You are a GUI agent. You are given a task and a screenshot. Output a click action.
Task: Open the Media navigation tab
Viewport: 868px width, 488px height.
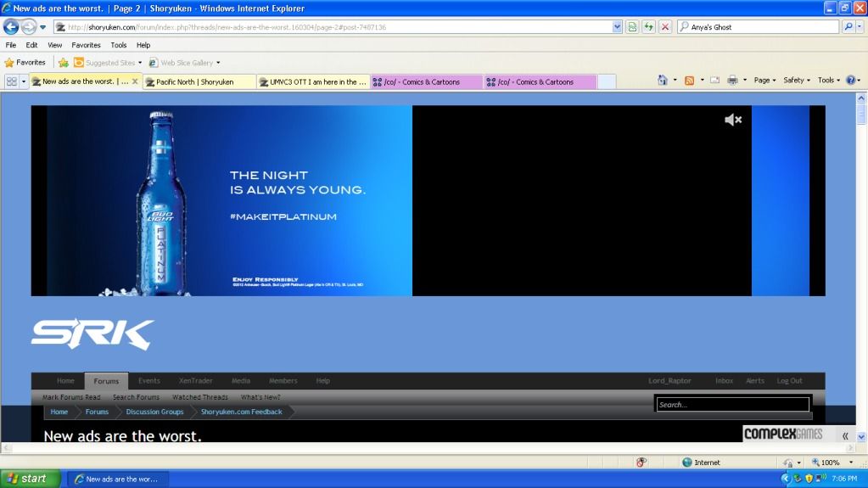[x=241, y=380]
